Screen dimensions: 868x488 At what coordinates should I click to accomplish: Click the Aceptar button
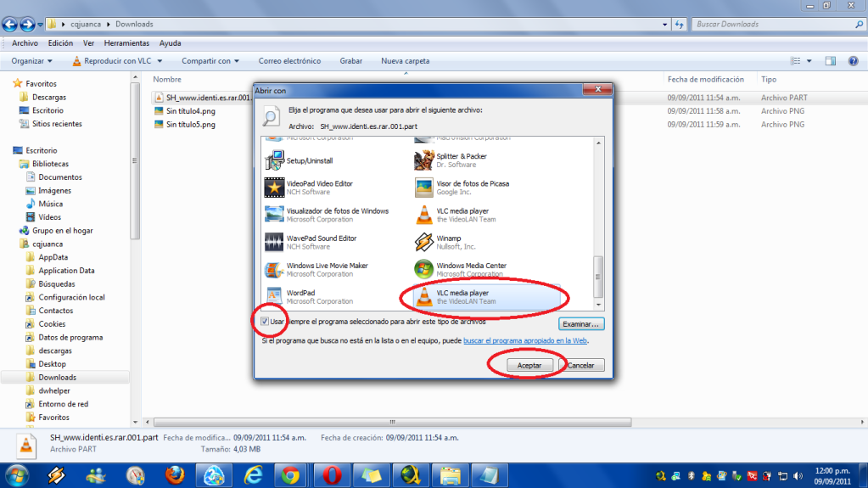click(529, 365)
